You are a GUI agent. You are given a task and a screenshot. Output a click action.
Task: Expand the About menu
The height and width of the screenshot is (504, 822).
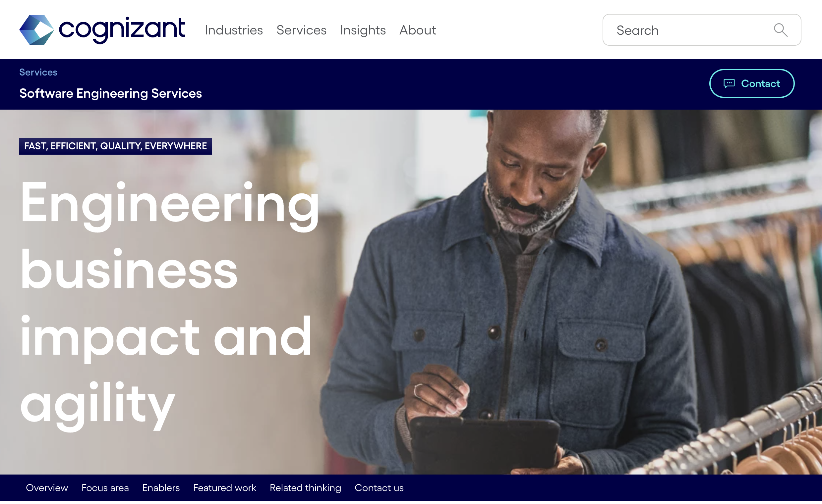pos(418,30)
